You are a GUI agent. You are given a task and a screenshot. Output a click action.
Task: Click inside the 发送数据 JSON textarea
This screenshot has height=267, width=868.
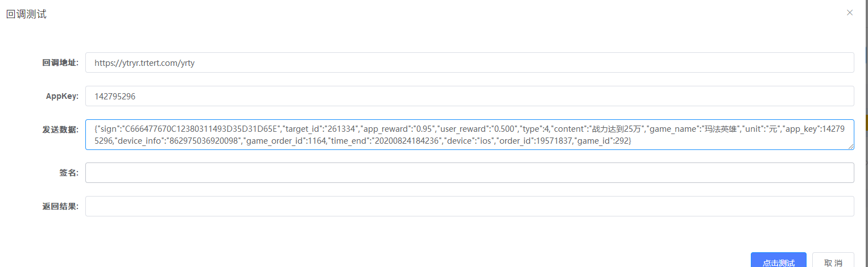pyautogui.click(x=469, y=135)
